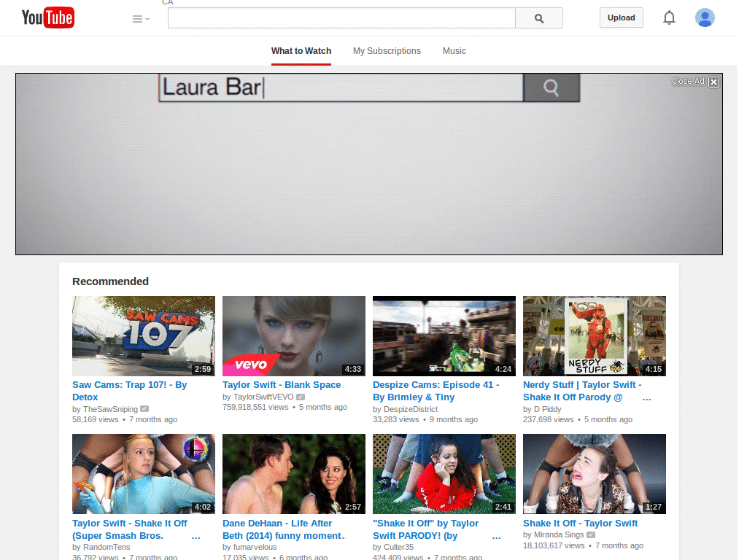Expand the ellipsis on Super Smash Bros title

coord(196,537)
